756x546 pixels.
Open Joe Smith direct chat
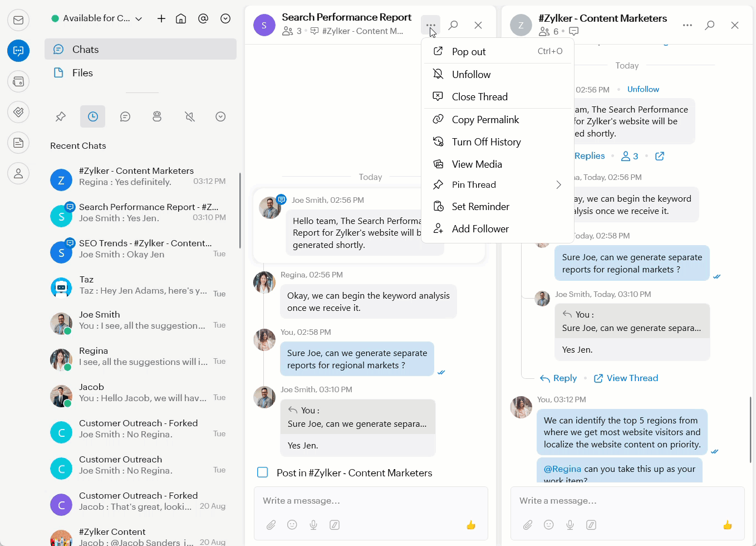point(140,320)
